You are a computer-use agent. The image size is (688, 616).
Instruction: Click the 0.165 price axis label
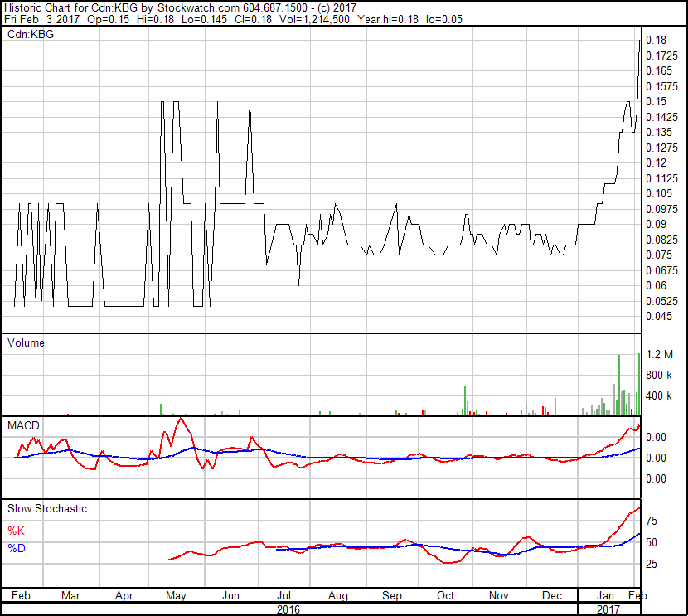coord(659,70)
